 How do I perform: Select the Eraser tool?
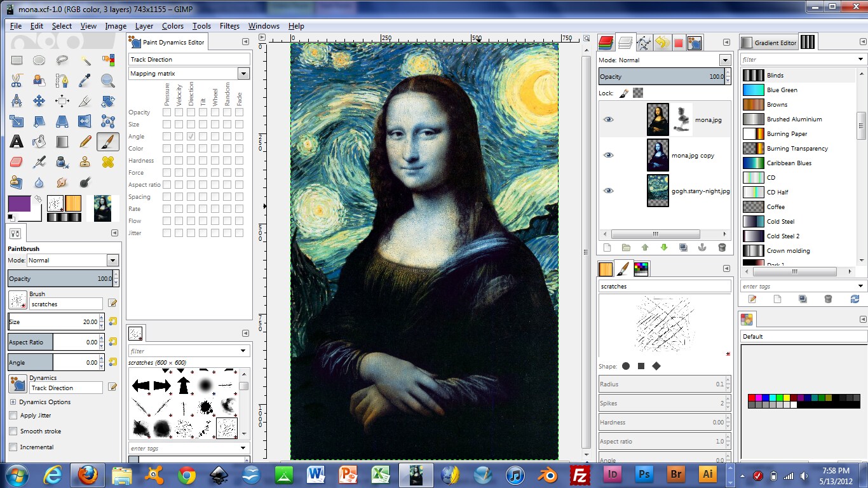point(18,162)
